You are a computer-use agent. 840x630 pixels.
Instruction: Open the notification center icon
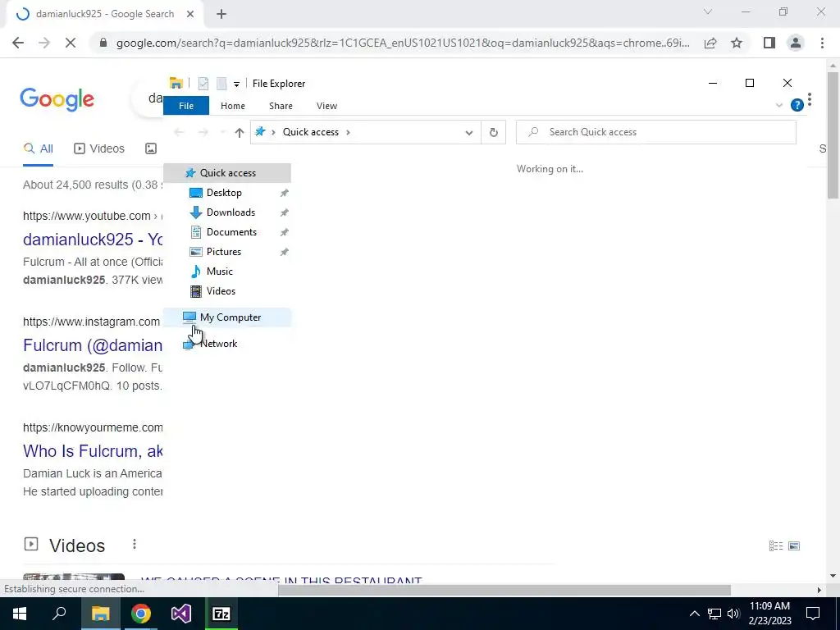813,614
